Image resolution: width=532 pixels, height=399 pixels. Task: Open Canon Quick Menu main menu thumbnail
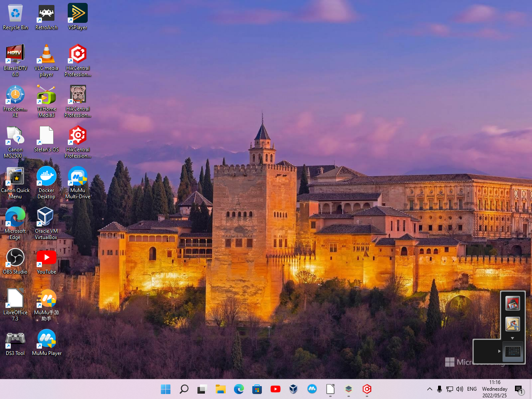click(512, 352)
